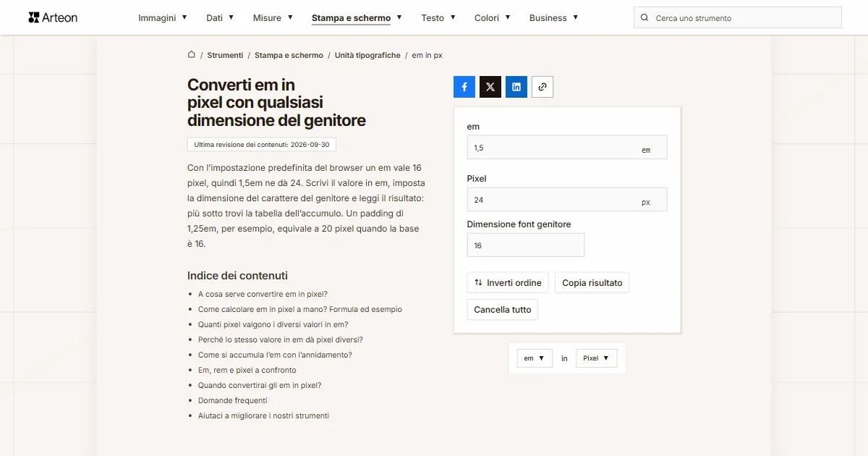Viewport: 868px width, 456px height.
Task: Share the page on X
Action: tap(490, 87)
